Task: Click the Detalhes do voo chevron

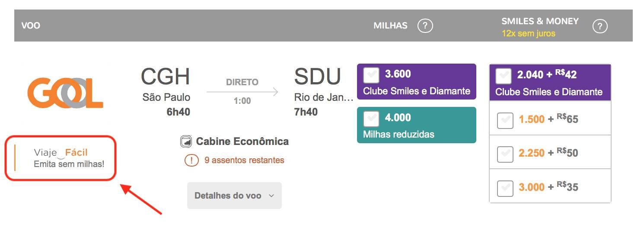Action: (271, 196)
